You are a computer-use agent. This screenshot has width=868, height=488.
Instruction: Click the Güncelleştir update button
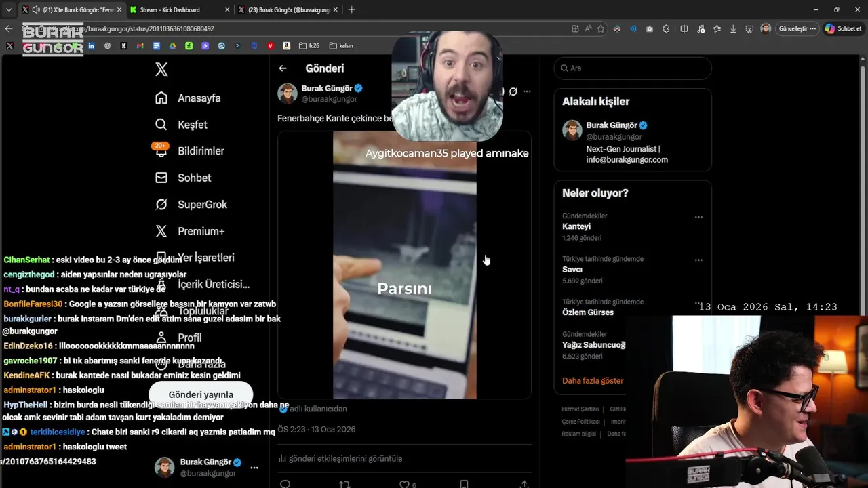pos(797,29)
